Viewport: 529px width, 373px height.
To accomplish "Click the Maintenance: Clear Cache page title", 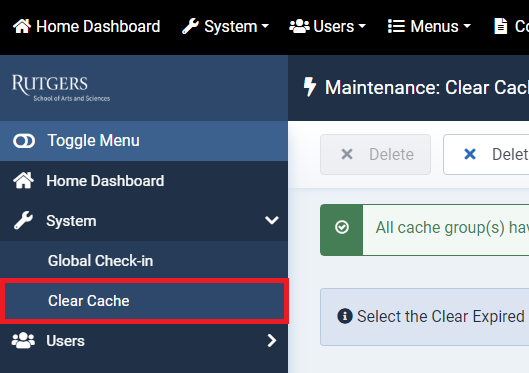I will (427, 87).
